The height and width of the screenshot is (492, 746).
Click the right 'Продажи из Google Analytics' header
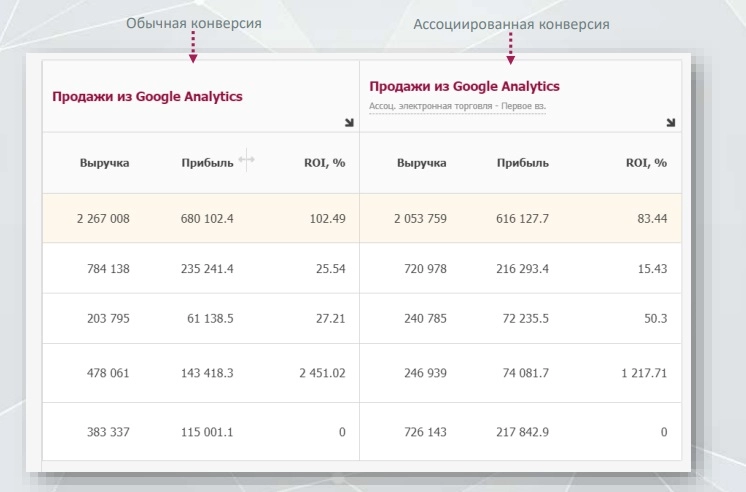[x=464, y=86]
